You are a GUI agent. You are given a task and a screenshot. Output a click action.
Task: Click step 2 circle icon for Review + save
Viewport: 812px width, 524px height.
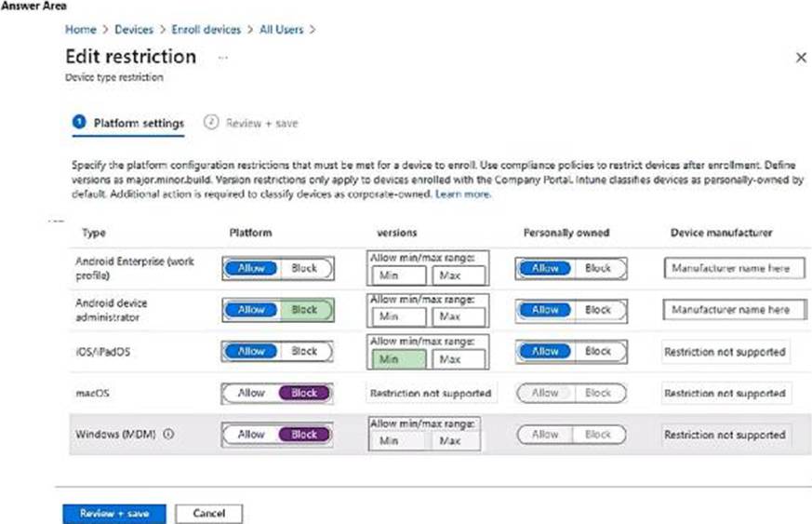coord(211,122)
